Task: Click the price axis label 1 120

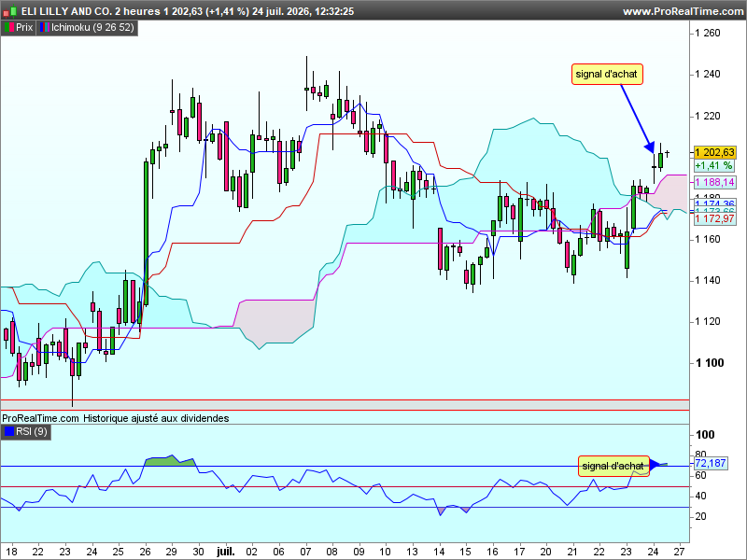Action: click(708, 321)
